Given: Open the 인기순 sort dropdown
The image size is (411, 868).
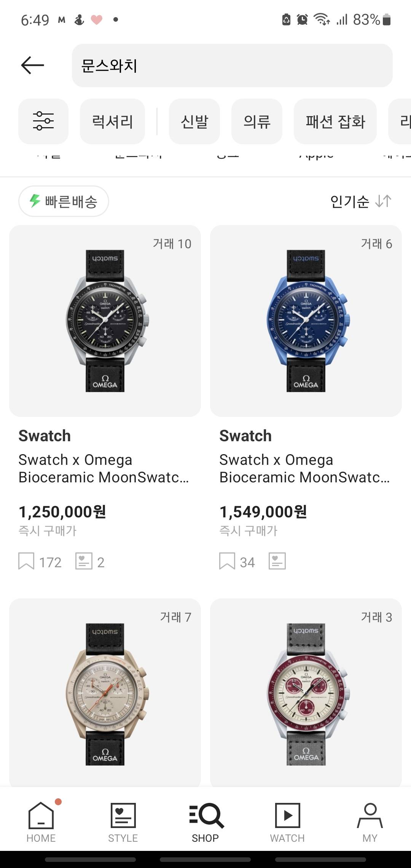Looking at the screenshot, I should 360,201.
